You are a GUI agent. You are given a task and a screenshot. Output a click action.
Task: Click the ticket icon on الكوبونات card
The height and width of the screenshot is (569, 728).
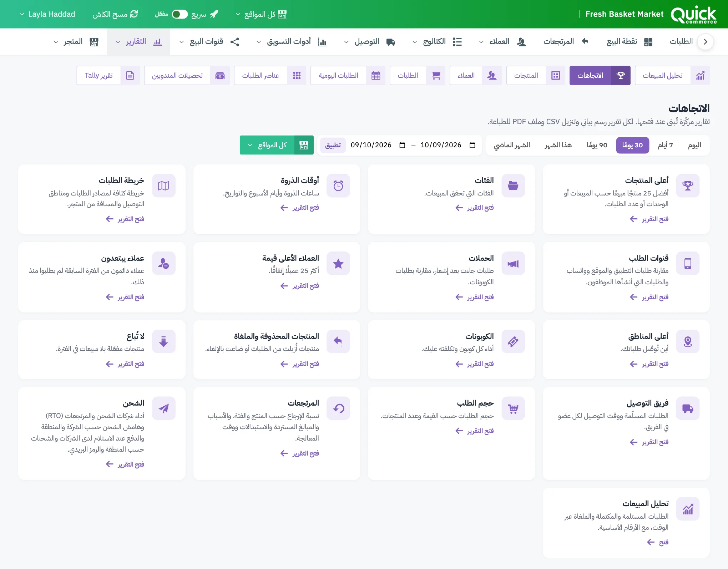tap(513, 341)
